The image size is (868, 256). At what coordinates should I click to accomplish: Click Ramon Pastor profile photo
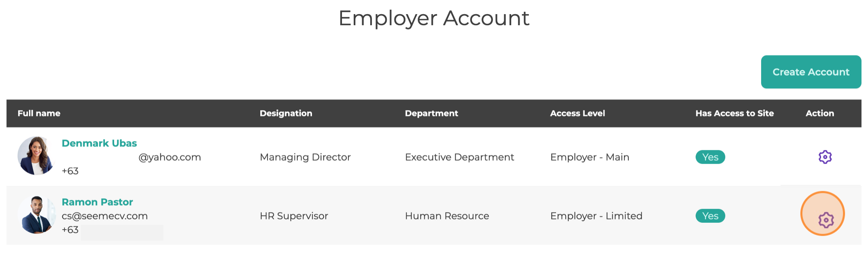click(37, 215)
